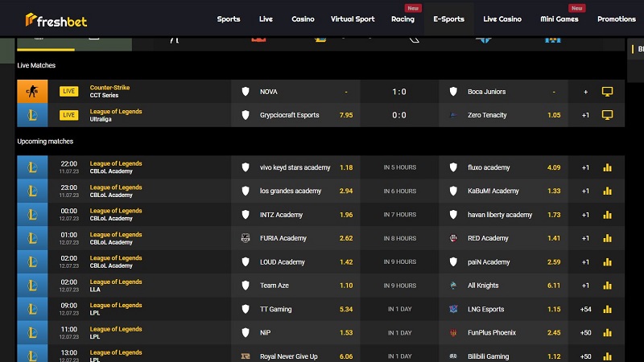Select paiN Academy odds 2.59
Screen dimensions: 644x362
[x=554, y=262]
